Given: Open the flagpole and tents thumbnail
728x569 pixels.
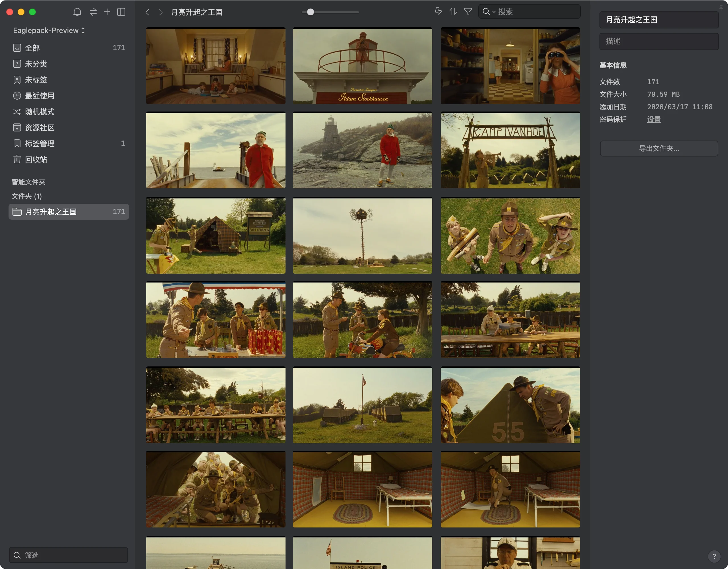Looking at the screenshot, I should point(362,405).
